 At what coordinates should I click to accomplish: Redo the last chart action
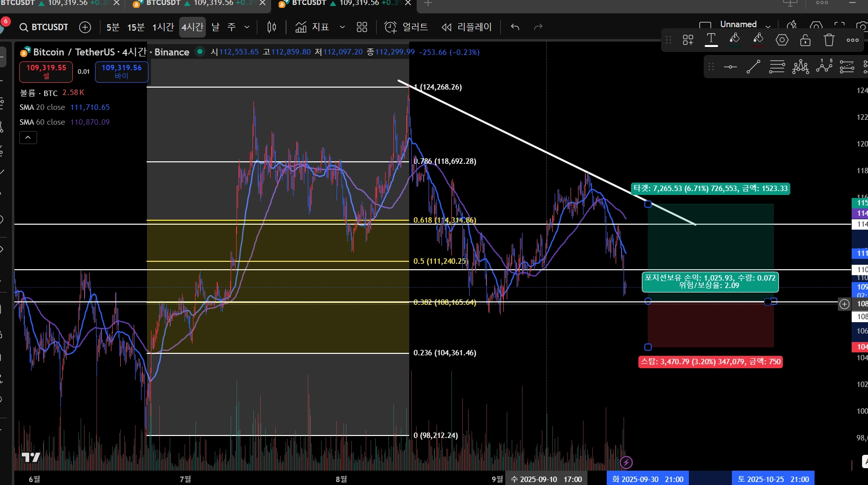pyautogui.click(x=538, y=27)
